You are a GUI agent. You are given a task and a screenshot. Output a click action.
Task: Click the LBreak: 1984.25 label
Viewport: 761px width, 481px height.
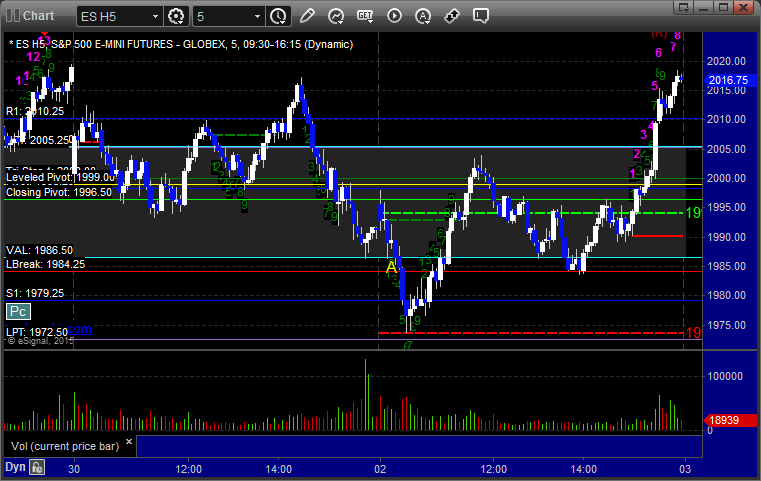[45, 265]
